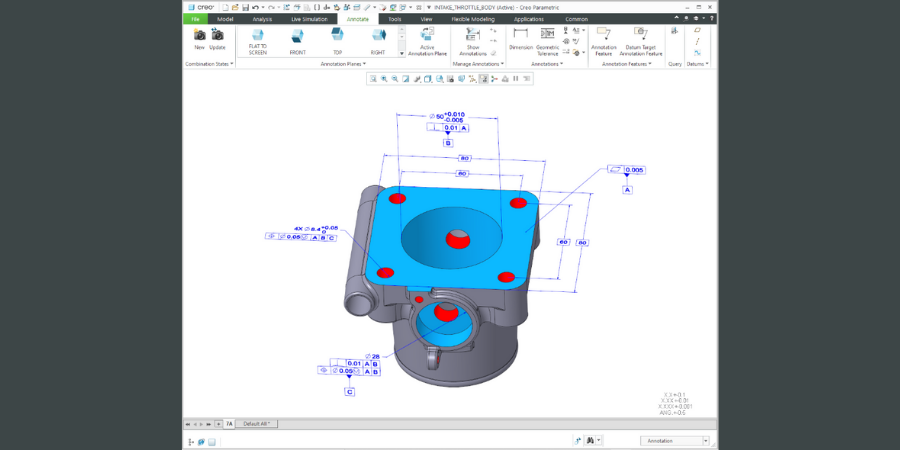The width and height of the screenshot is (900, 450).
Task: Expand the Annotation Planes gallery arrow
Action: (x=401, y=51)
